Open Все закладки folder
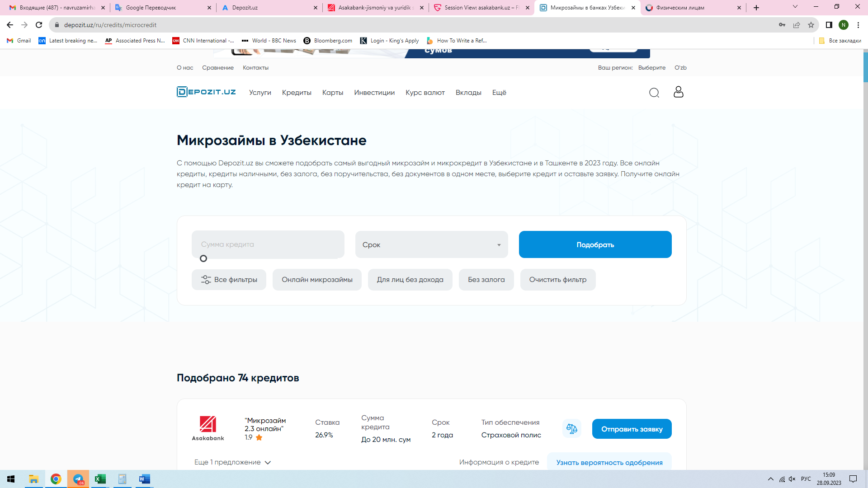868x488 pixels. 840,41
